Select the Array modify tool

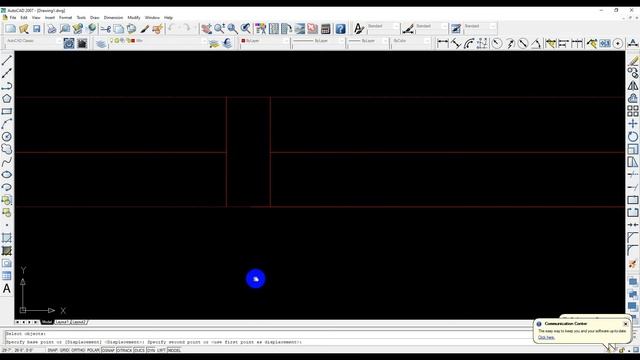pos(633,111)
